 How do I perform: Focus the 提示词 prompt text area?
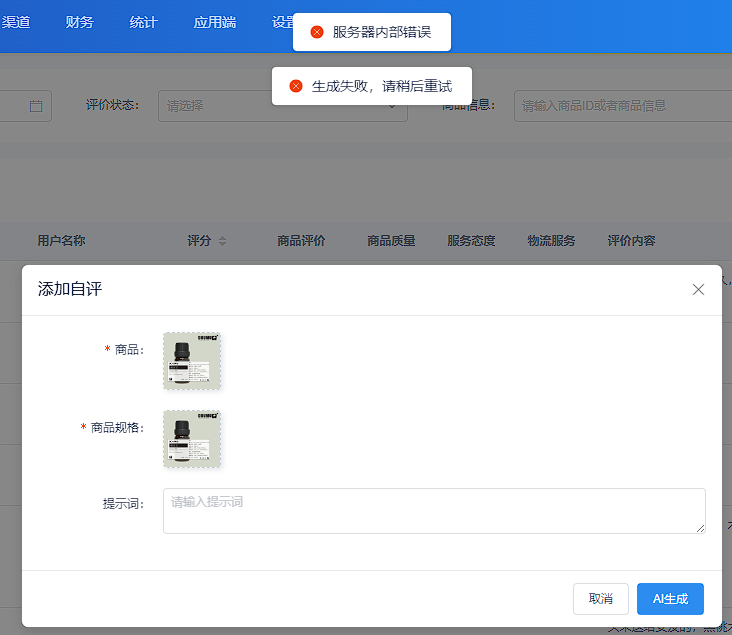[433, 511]
